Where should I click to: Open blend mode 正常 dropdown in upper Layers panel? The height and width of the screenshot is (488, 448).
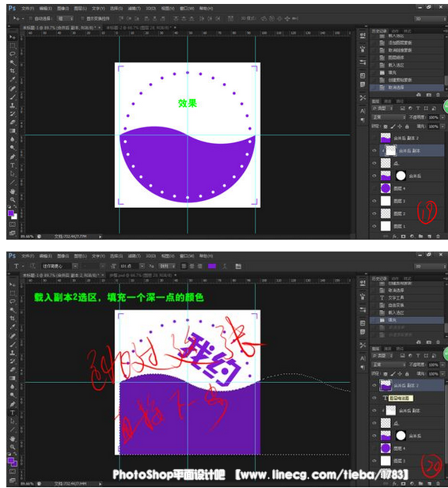coord(389,117)
